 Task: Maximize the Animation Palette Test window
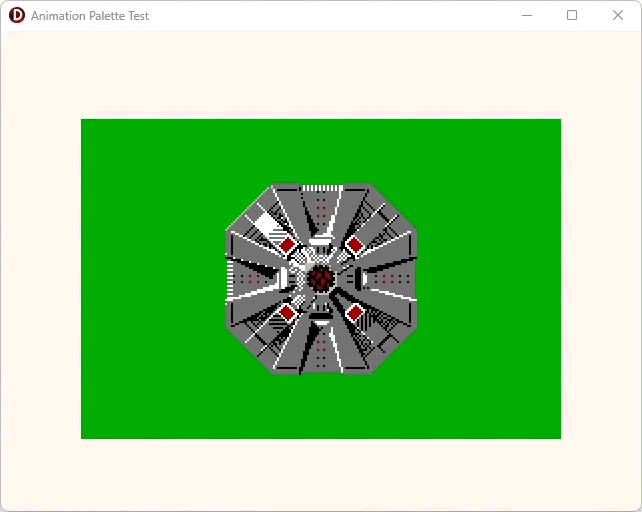click(x=572, y=15)
